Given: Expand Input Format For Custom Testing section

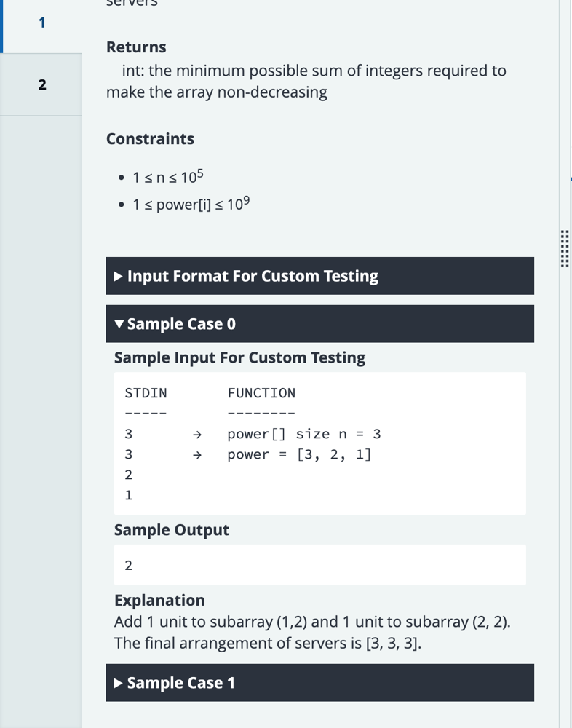Looking at the screenshot, I should click(319, 276).
